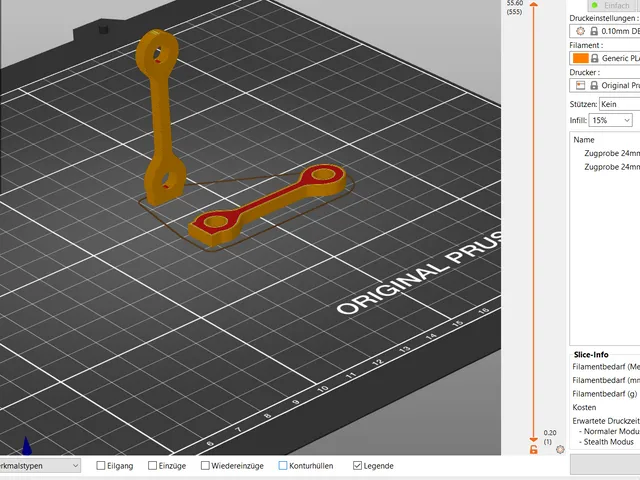Switch to Einfach mode
640x480 pixels.
pos(613,5)
